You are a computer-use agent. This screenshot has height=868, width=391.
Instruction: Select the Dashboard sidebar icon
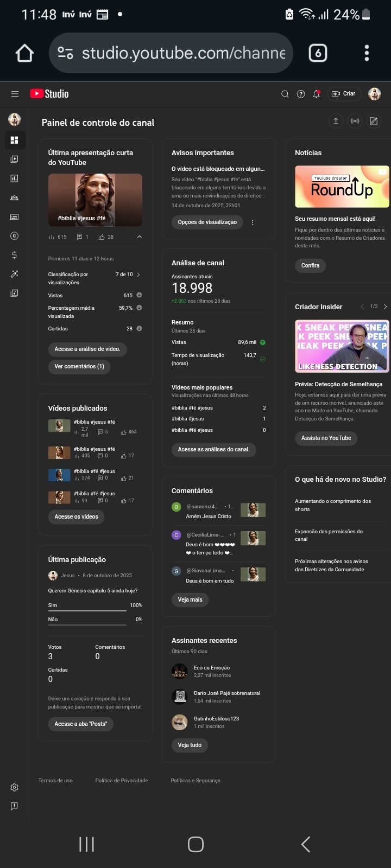coord(15,140)
